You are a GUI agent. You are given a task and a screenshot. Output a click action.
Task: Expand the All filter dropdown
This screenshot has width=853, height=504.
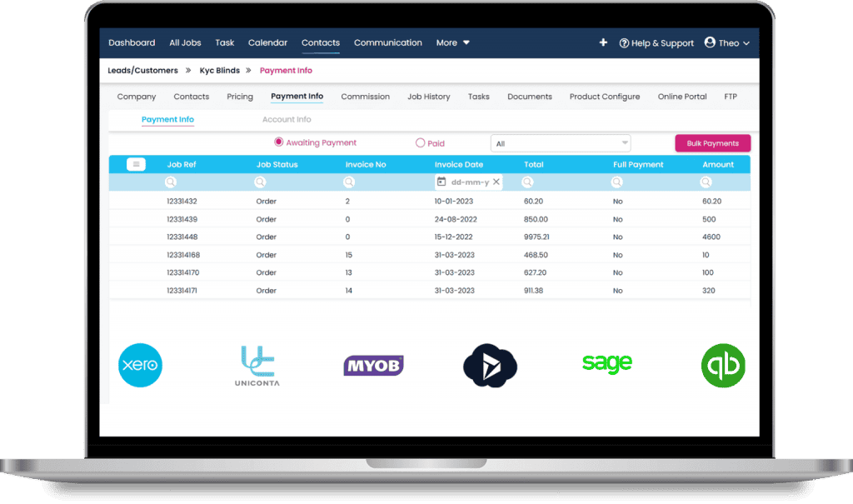(x=561, y=143)
